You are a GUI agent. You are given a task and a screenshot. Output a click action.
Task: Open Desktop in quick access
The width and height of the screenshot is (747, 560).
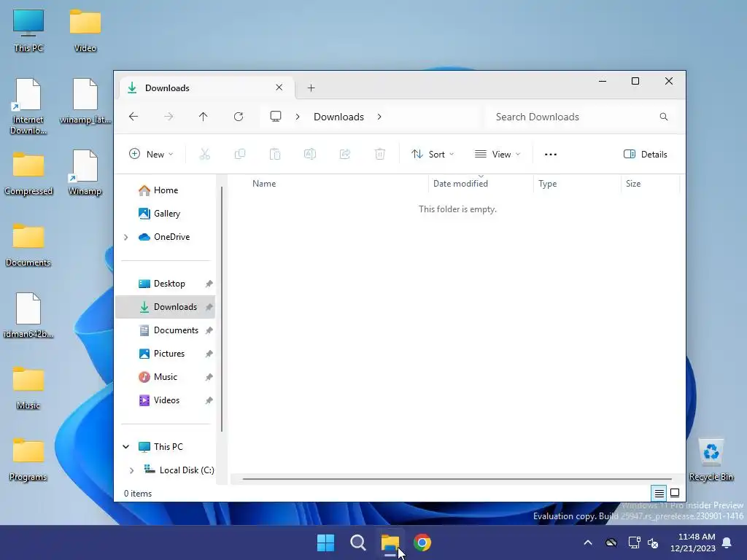click(165, 284)
